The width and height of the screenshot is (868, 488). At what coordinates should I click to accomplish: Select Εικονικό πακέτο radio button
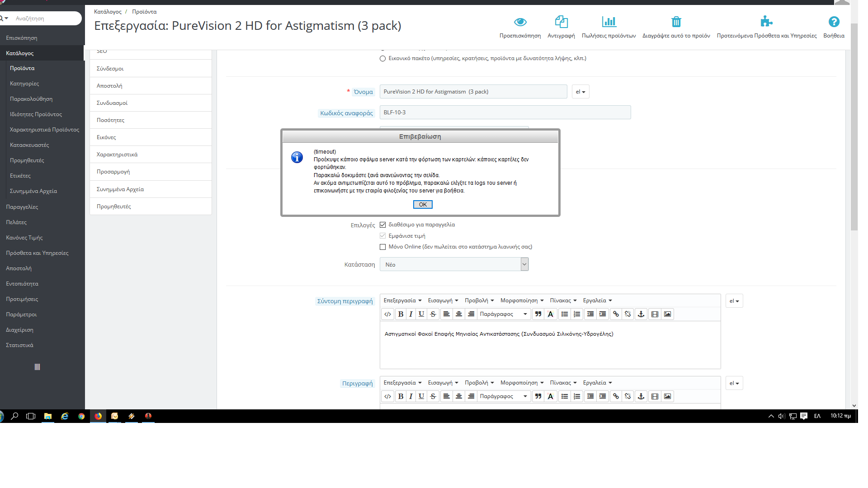(x=383, y=58)
